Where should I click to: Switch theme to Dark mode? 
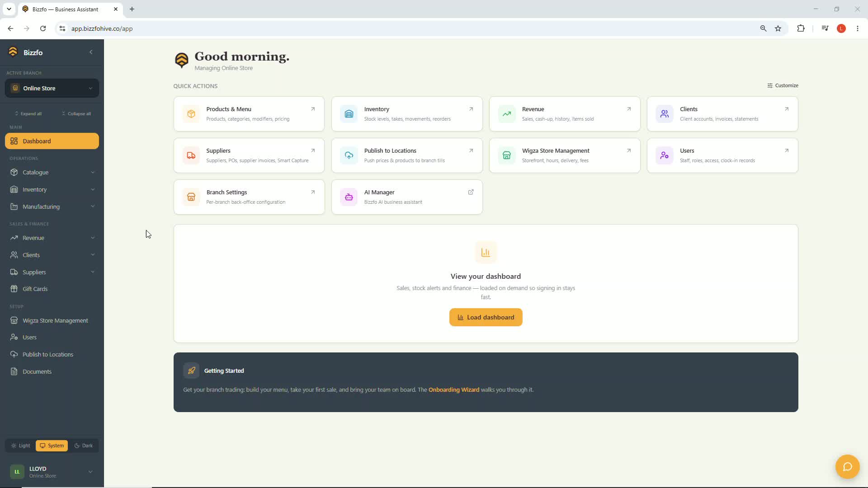[84, 446]
